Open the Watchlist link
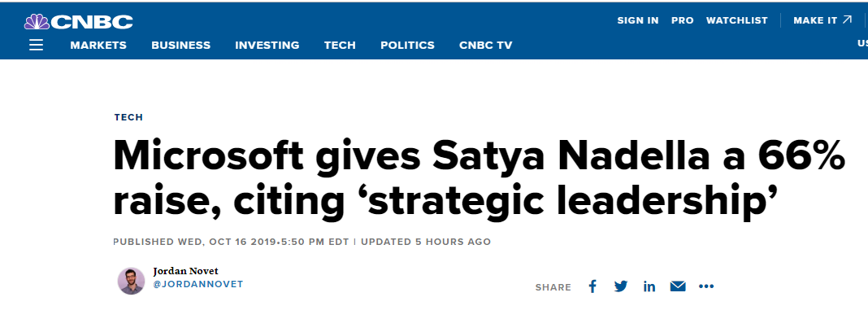868x319 pixels. coord(737,20)
